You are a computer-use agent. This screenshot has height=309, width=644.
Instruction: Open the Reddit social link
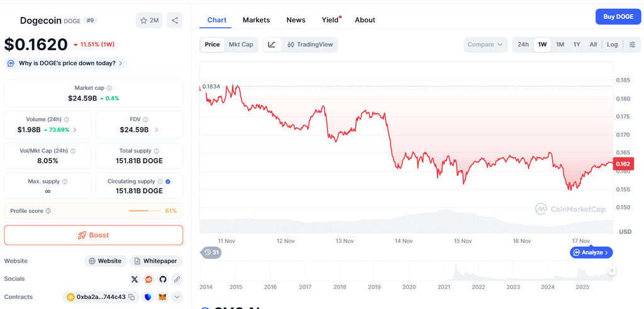(148, 279)
